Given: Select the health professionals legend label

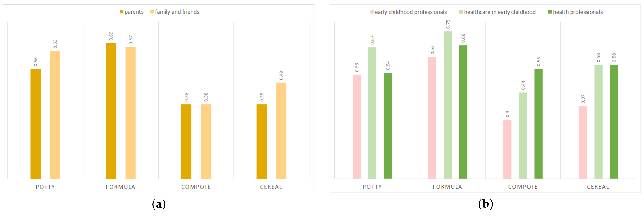Looking at the screenshot, I should pyautogui.click(x=578, y=12).
